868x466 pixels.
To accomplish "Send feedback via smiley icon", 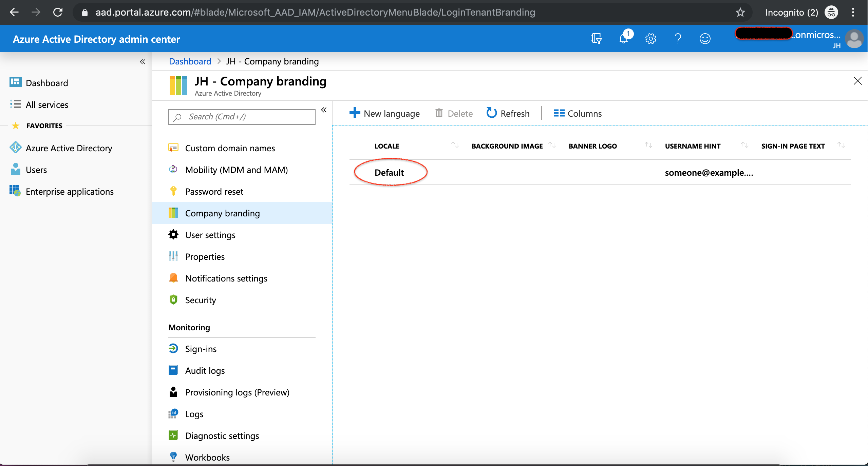I will [x=705, y=39].
